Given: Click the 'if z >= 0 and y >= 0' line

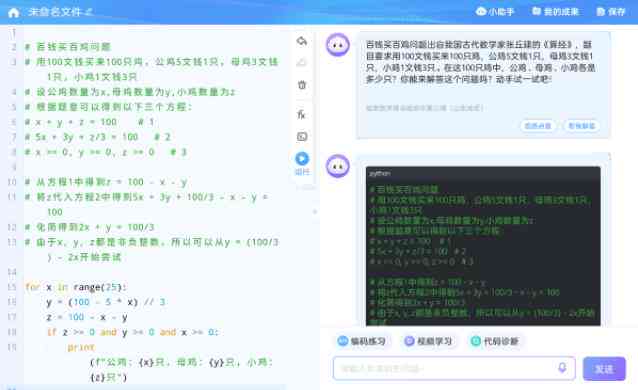Looking at the screenshot, I should tap(133, 332).
